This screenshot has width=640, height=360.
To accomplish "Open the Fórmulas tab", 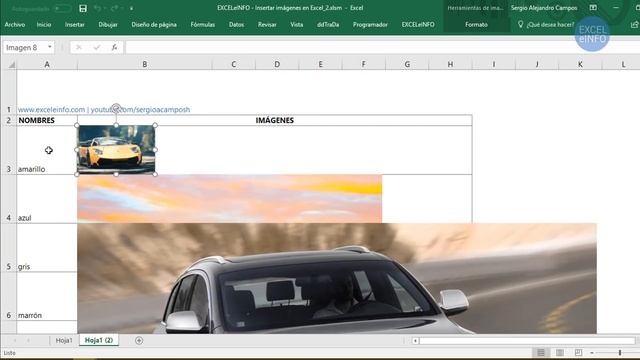I will (x=202, y=24).
